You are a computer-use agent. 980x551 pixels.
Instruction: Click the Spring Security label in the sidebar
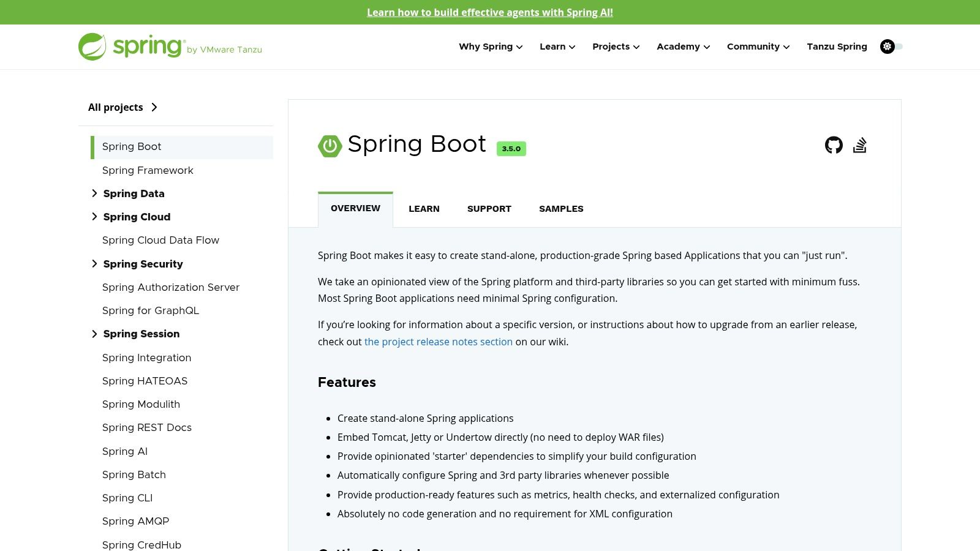tap(143, 264)
